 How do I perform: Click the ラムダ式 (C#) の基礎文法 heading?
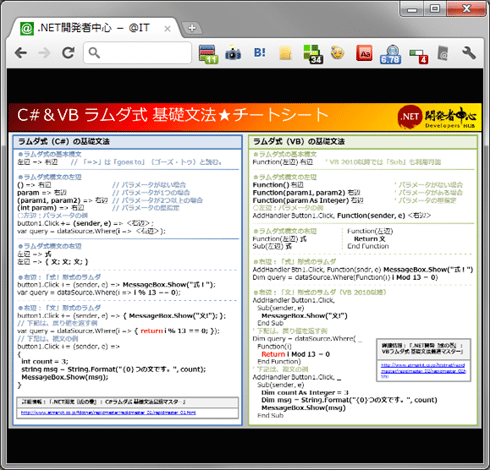coord(64,142)
